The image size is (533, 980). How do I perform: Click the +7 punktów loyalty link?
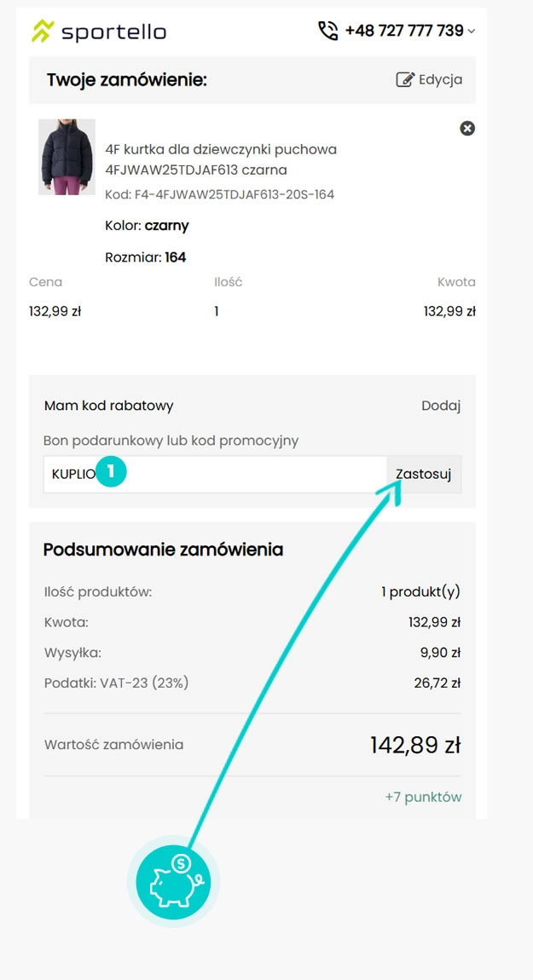coord(423,798)
